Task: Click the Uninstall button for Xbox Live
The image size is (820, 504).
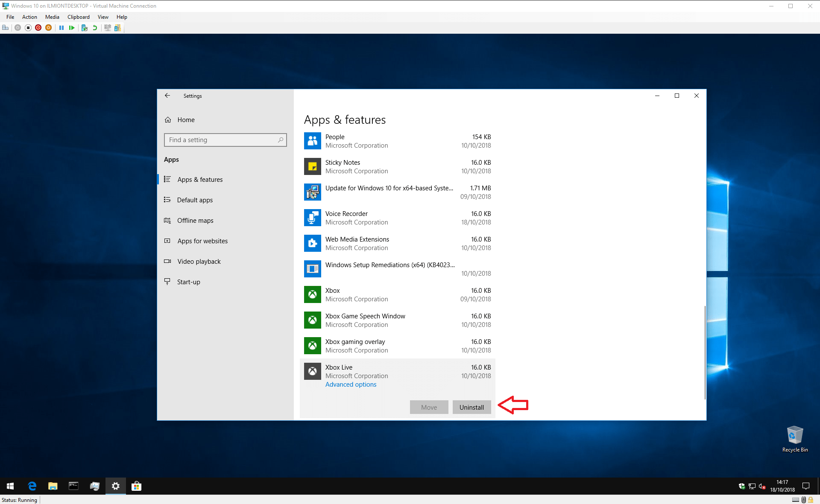Action: [x=472, y=407]
